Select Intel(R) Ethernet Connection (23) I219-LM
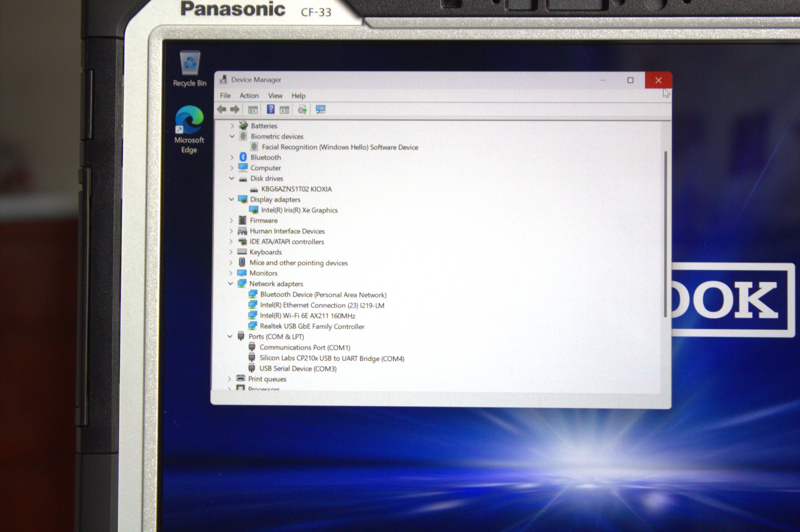 (x=322, y=305)
